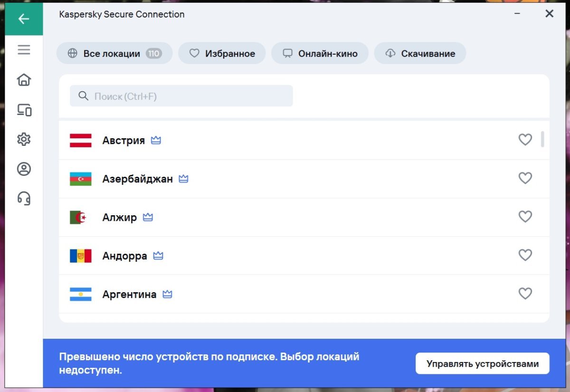Expand the hamburger sidebar menu

coord(24,50)
